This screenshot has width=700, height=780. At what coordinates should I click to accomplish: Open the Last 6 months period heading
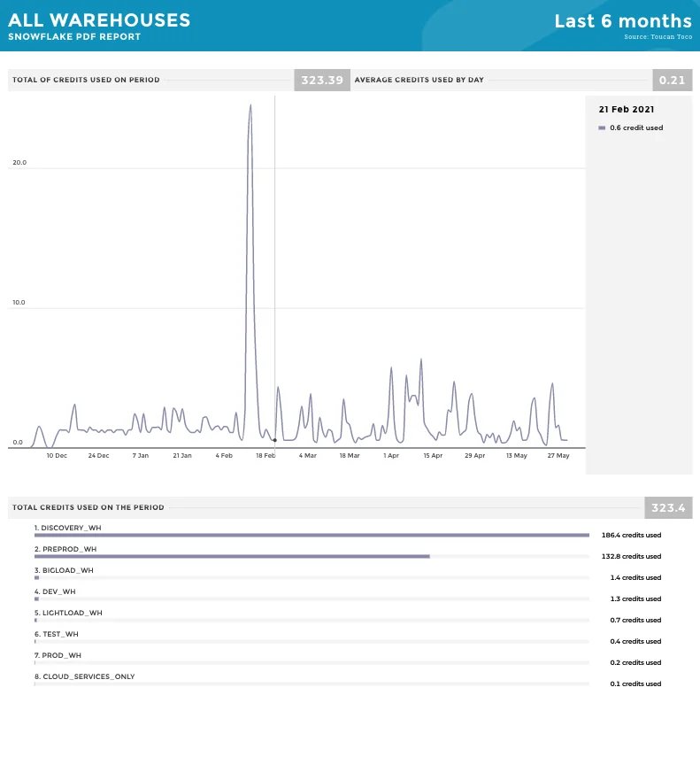623,21
